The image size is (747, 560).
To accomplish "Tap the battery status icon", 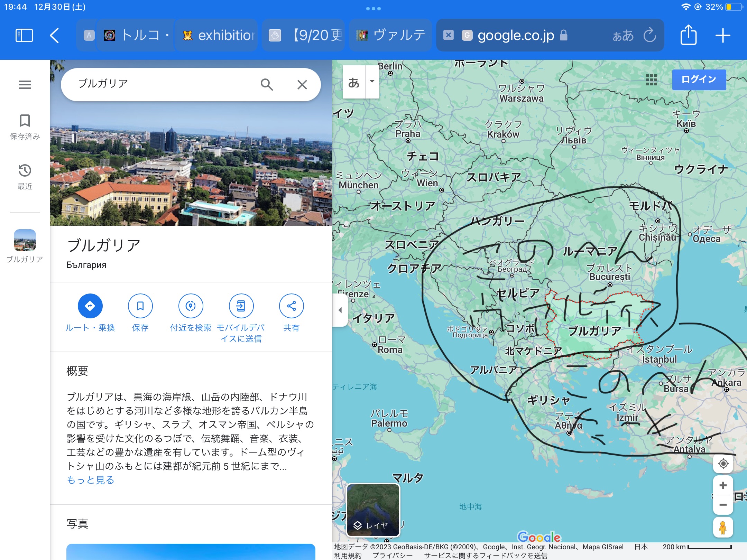I will [x=734, y=7].
